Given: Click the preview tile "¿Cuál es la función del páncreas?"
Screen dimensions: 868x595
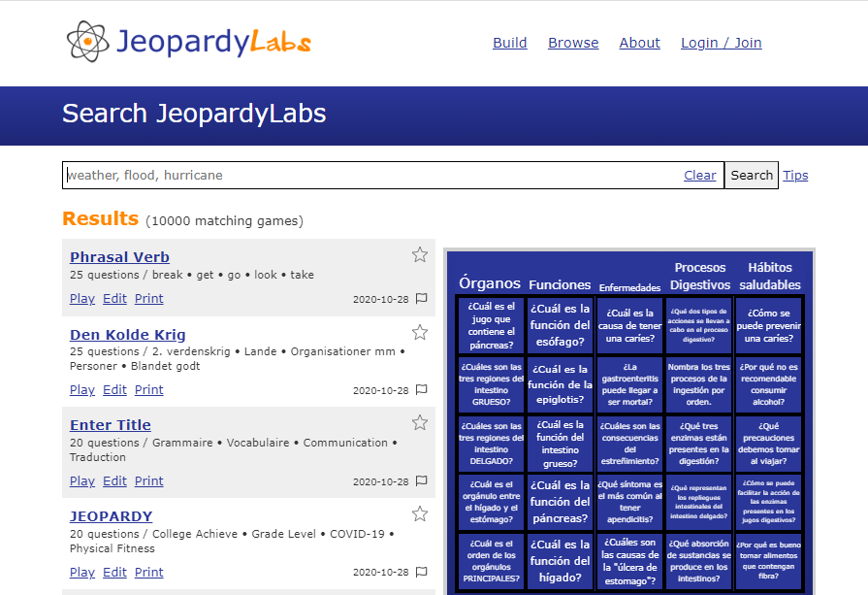Looking at the screenshot, I should pyautogui.click(x=561, y=502).
